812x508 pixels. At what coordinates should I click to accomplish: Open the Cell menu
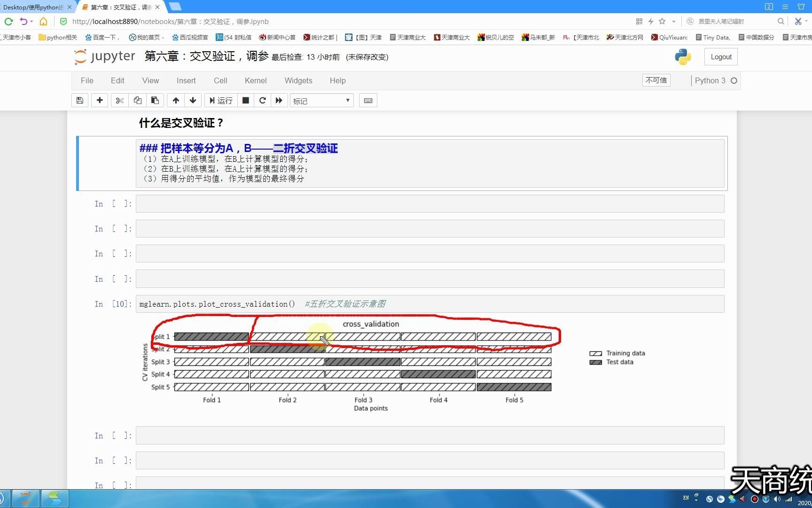pos(220,80)
